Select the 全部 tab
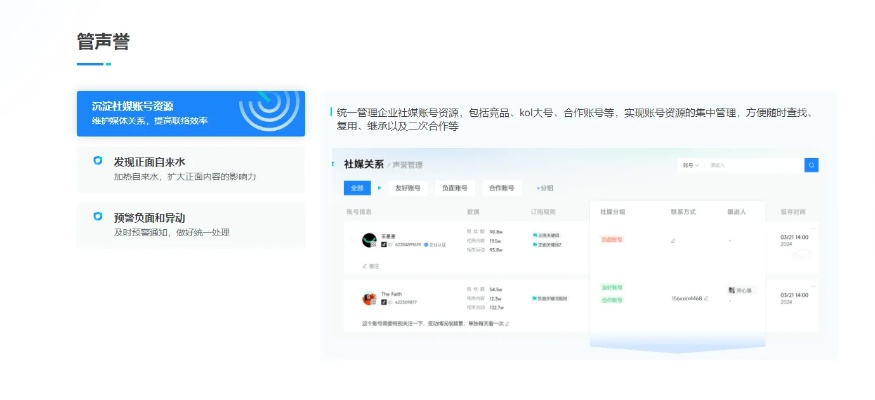This screenshot has width=875, height=400. point(357,188)
